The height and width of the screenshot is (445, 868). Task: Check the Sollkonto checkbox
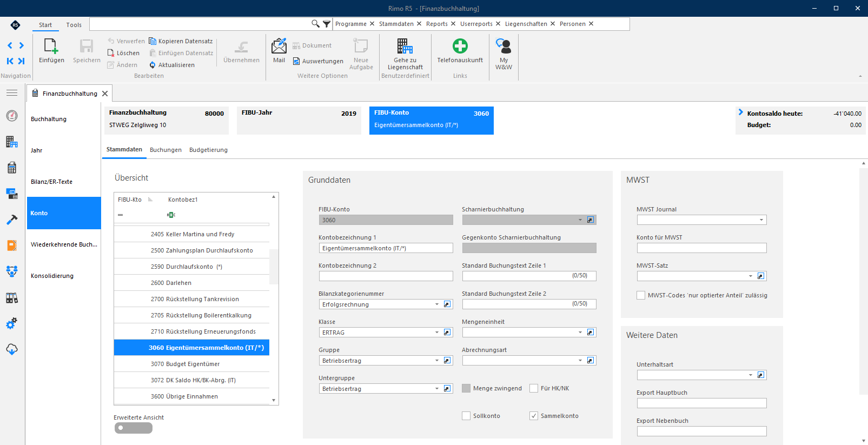[466, 416]
